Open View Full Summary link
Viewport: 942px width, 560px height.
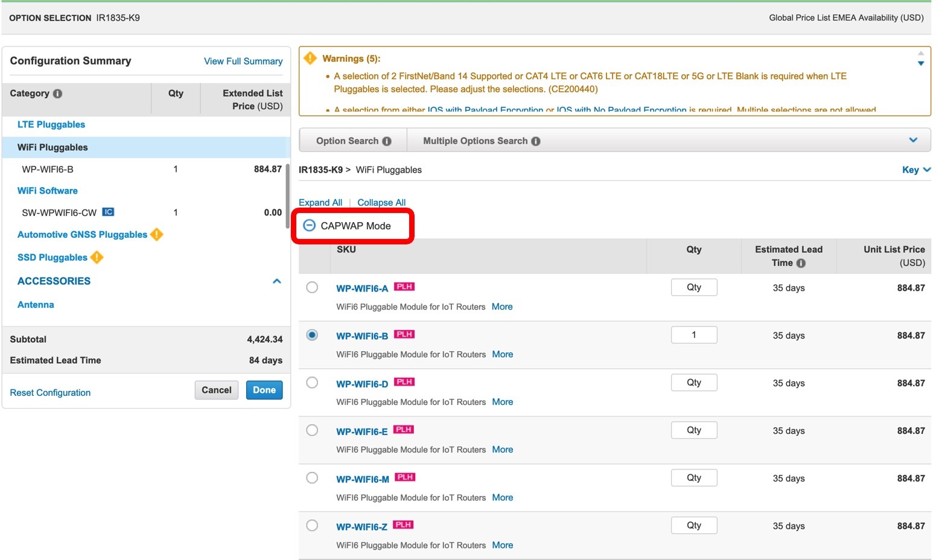point(243,62)
